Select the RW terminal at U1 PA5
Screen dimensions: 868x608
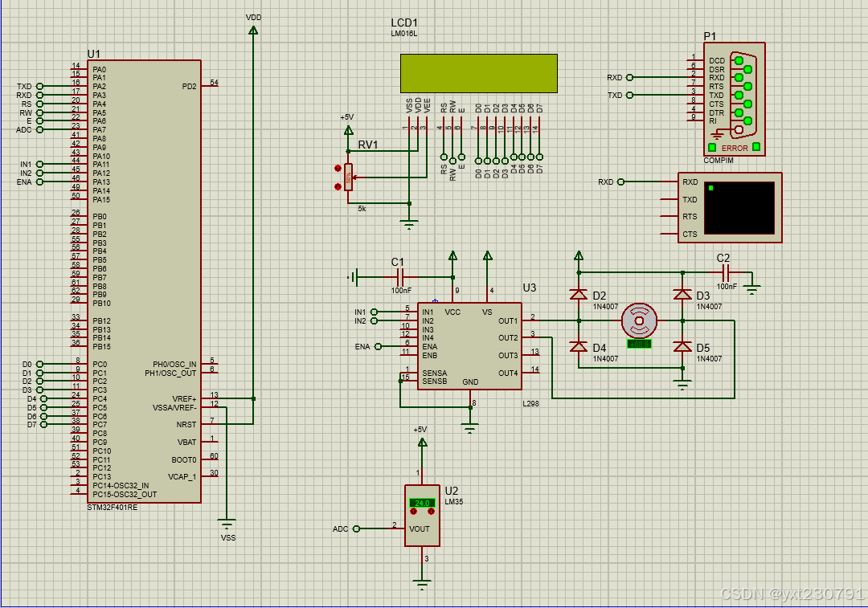(x=40, y=113)
